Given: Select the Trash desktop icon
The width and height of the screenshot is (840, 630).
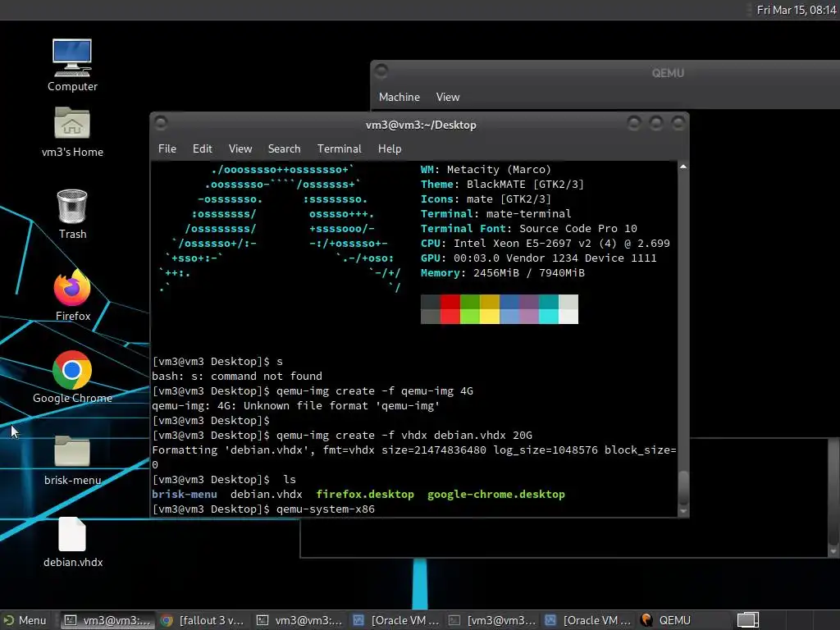Looking at the screenshot, I should pyautogui.click(x=72, y=214).
